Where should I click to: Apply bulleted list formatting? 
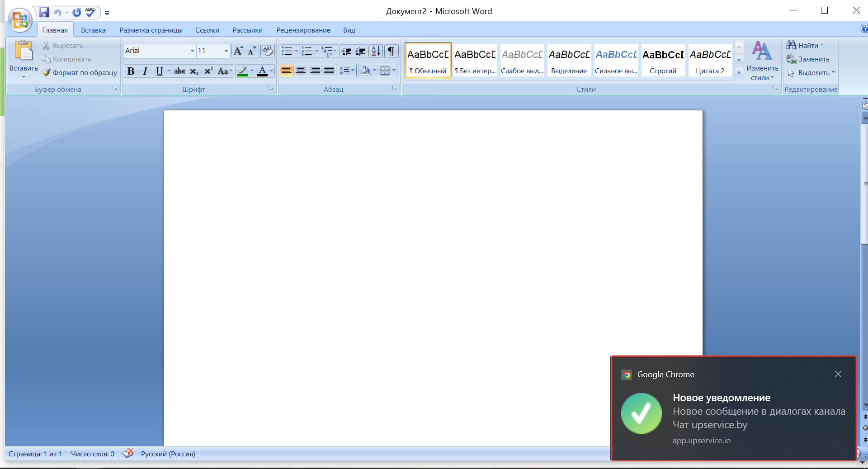coord(287,51)
